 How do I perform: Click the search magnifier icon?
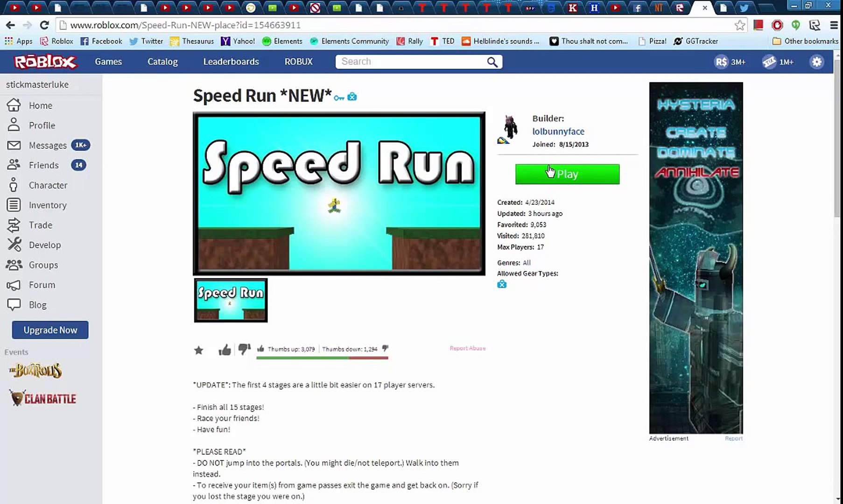(x=492, y=62)
